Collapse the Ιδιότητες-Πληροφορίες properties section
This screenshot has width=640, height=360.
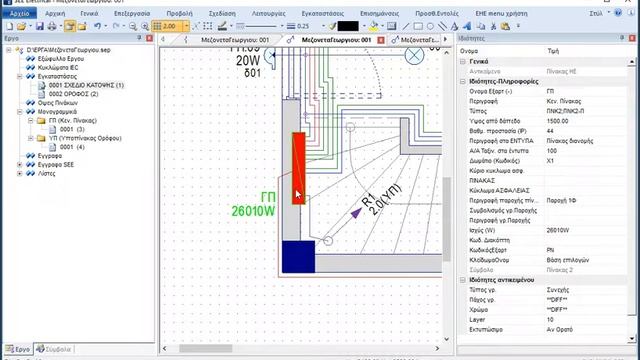click(463, 82)
